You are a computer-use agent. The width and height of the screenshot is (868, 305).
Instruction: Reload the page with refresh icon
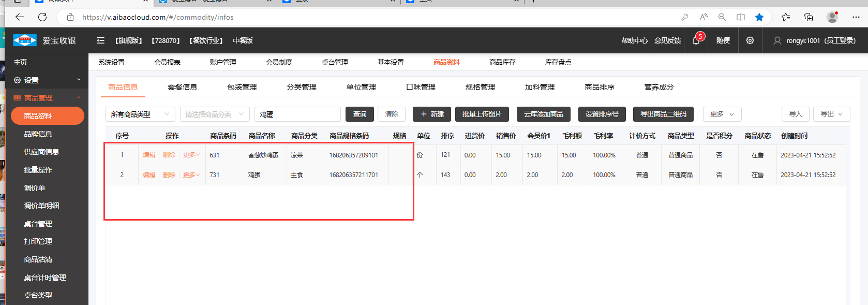pos(42,17)
